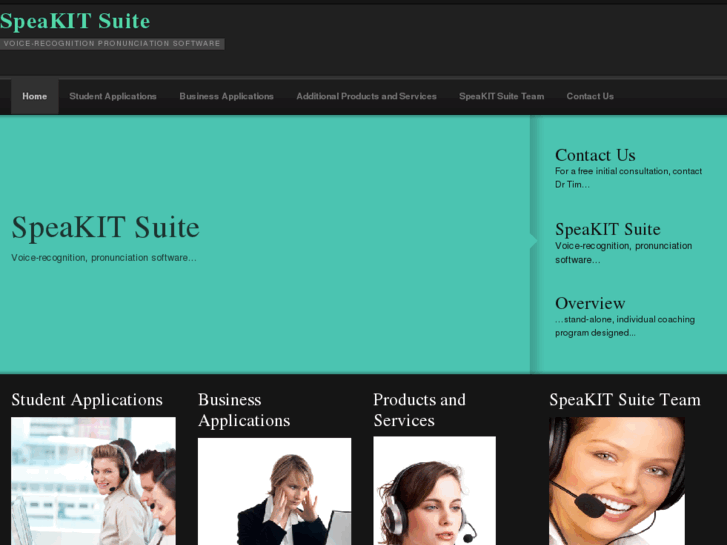
Task: Open the Contact Us menu item
Action: click(x=590, y=96)
